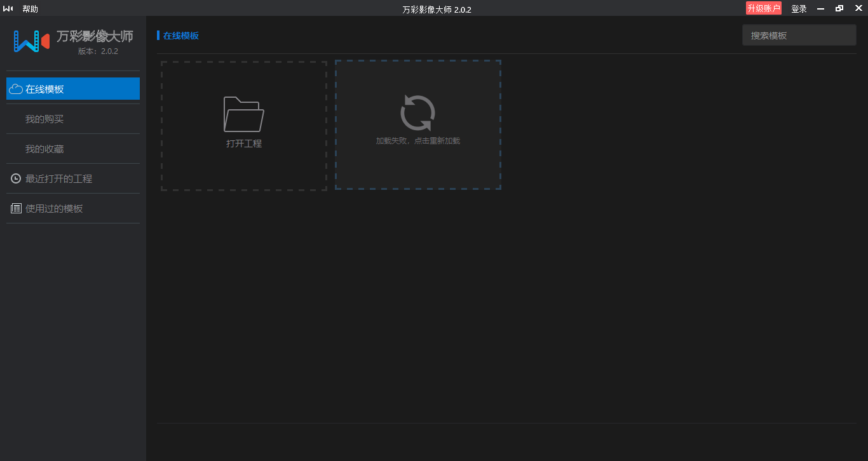Click the 打开工程 label
The width and height of the screenshot is (868, 461).
point(244,144)
